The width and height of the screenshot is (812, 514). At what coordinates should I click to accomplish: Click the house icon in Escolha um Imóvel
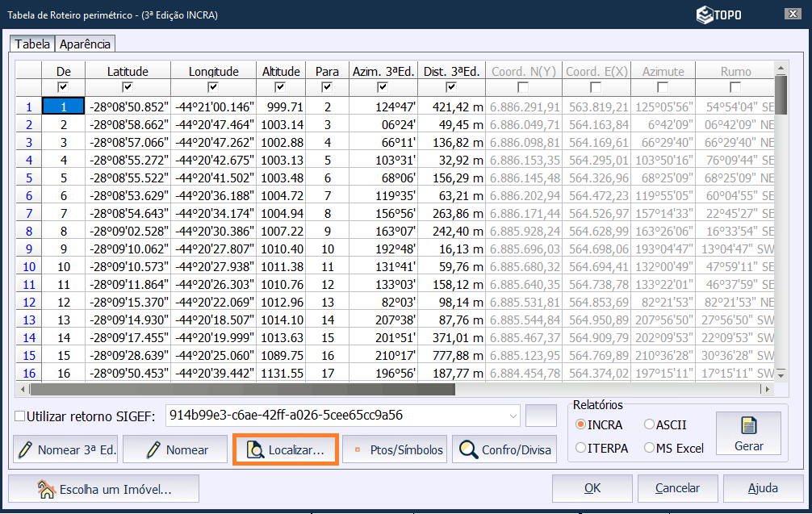[47, 488]
